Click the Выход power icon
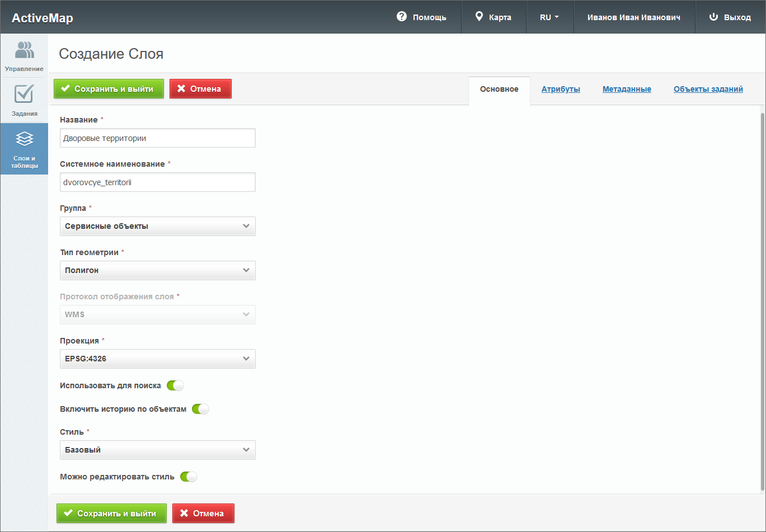This screenshot has width=766, height=532. coord(713,17)
